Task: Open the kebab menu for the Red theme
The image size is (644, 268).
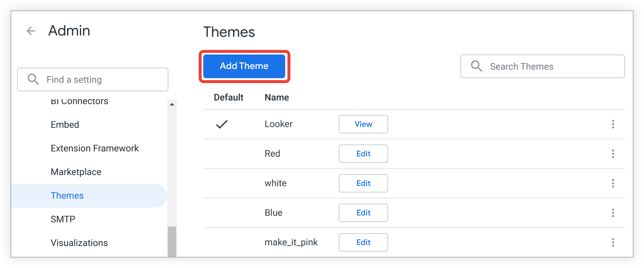Action: pyautogui.click(x=613, y=154)
